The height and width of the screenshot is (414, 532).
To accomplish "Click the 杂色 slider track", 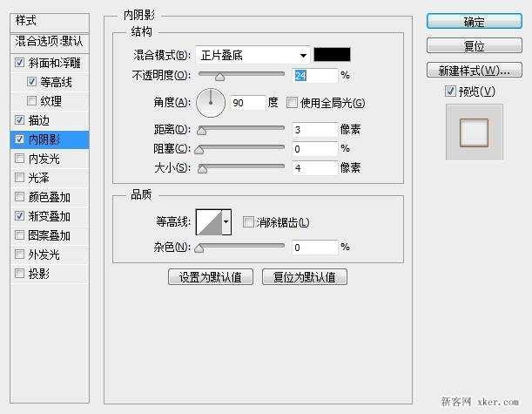I will pos(241,248).
